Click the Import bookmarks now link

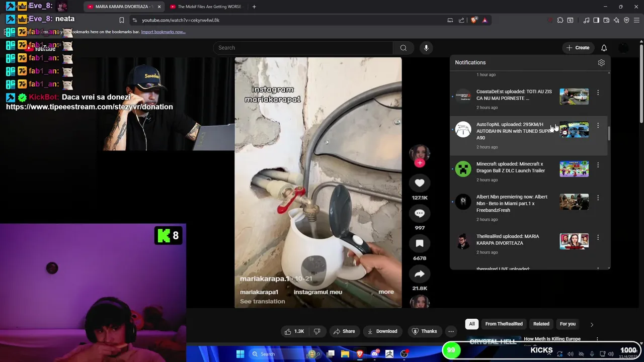coord(163,32)
